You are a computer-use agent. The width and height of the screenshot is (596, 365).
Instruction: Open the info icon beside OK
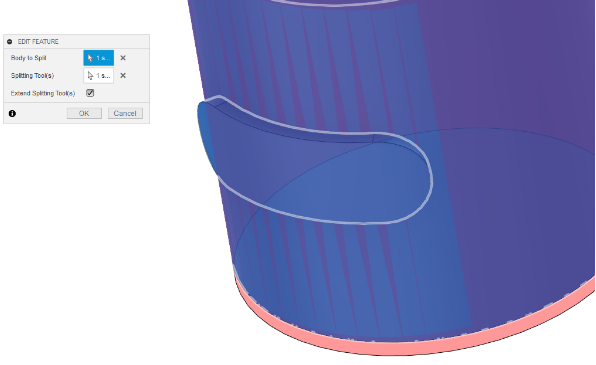[12, 113]
